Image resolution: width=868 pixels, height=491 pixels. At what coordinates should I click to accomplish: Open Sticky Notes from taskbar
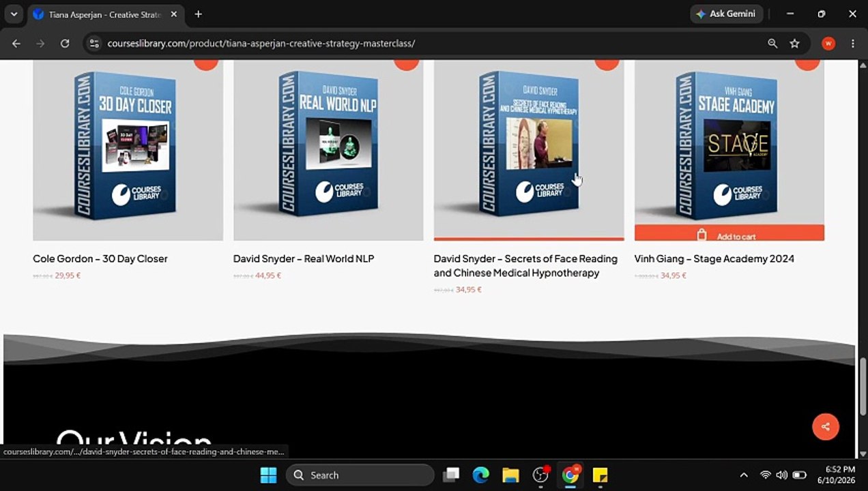pyautogui.click(x=600, y=475)
